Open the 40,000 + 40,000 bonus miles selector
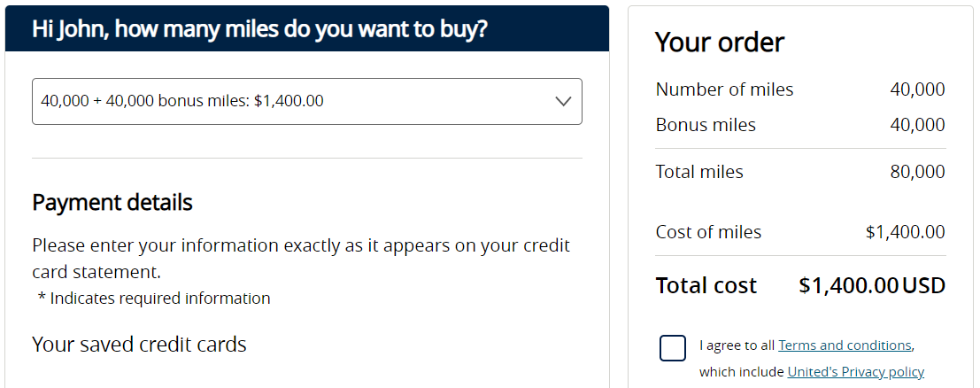Viewport: 980px width, 388px height. coord(307,101)
